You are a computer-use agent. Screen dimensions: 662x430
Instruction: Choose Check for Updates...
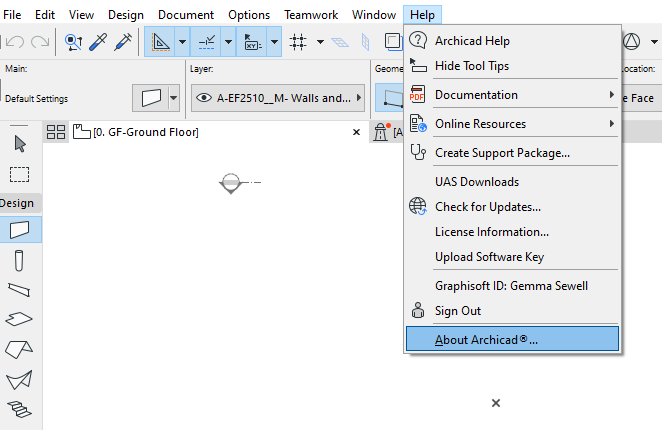click(513, 207)
